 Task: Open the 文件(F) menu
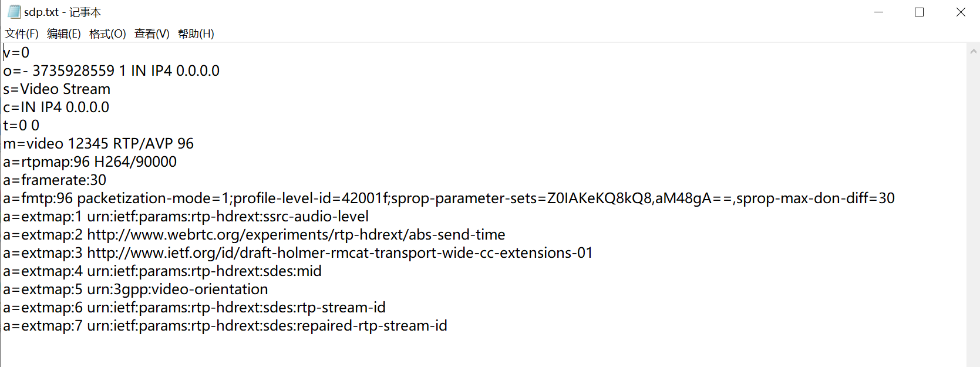(x=22, y=33)
